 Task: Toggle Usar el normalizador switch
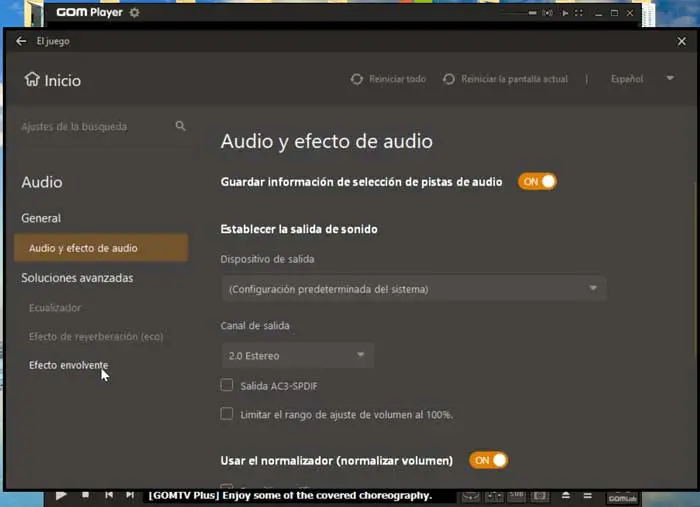pyautogui.click(x=488, y=460)
